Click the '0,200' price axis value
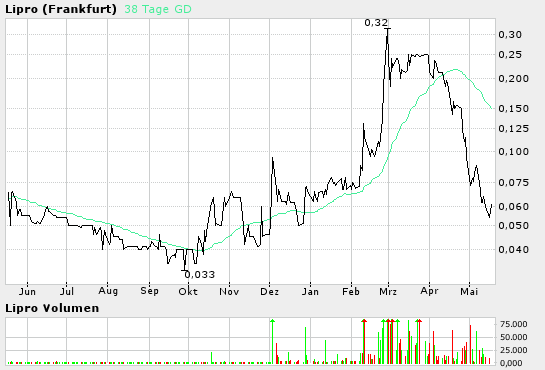Image resolution: width=545 pixels, height=370 pixels. pos(513,79)
